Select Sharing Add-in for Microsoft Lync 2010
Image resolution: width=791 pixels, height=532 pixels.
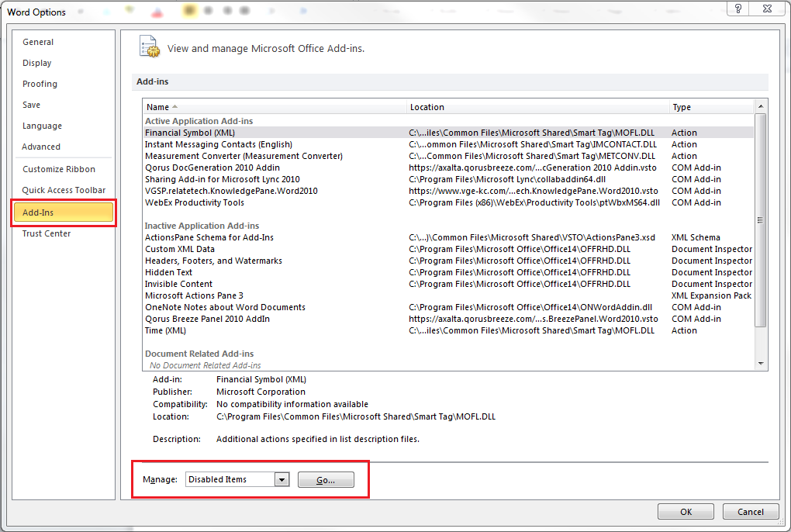(448, 179)
